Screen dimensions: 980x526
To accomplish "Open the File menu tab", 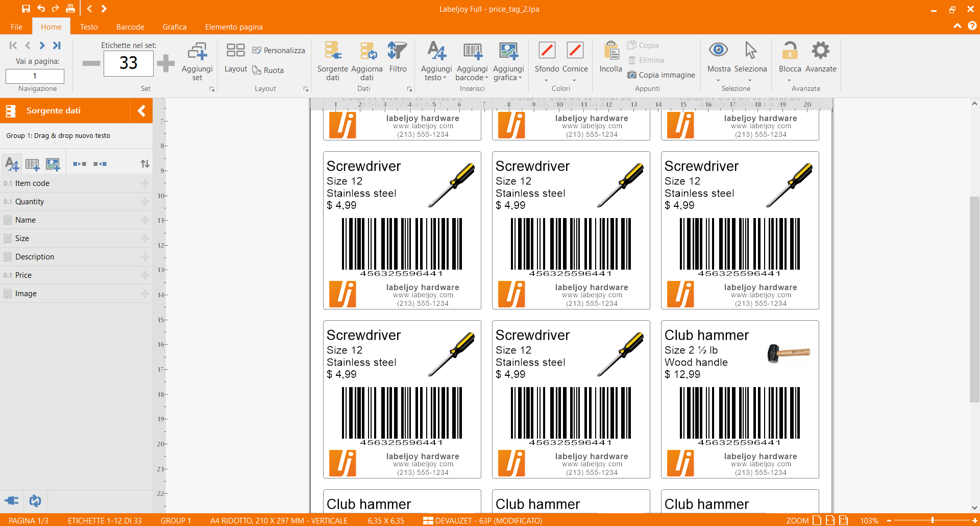I will (16, 27).
